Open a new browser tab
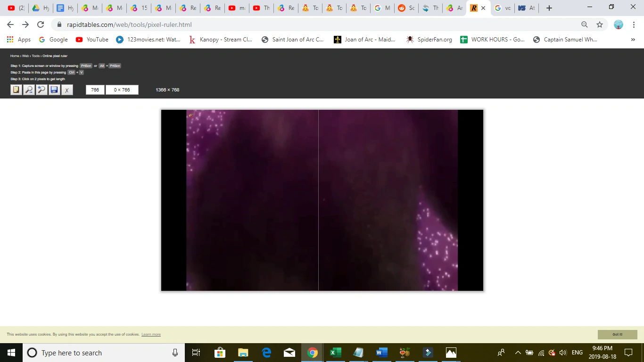The width and height of the screenshot is (644, 362). tap(549, 8)
